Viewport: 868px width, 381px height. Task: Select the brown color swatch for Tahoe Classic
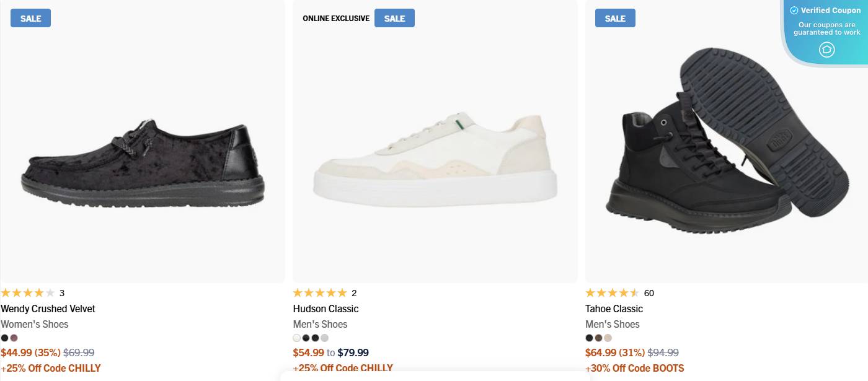[x=598, y=338]
